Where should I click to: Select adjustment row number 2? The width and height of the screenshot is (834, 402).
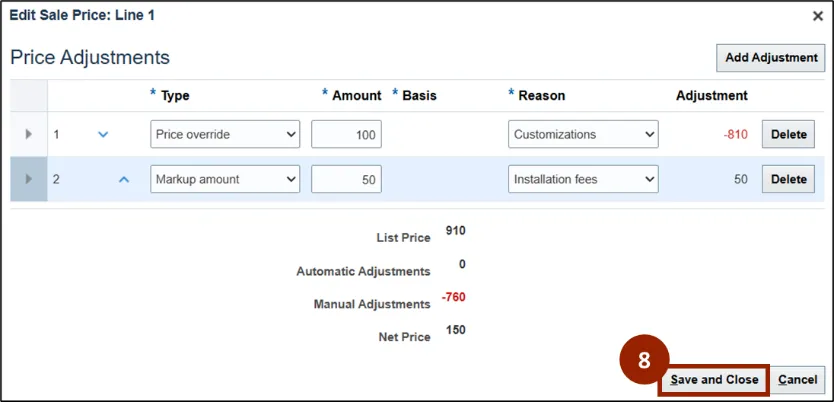57,179
